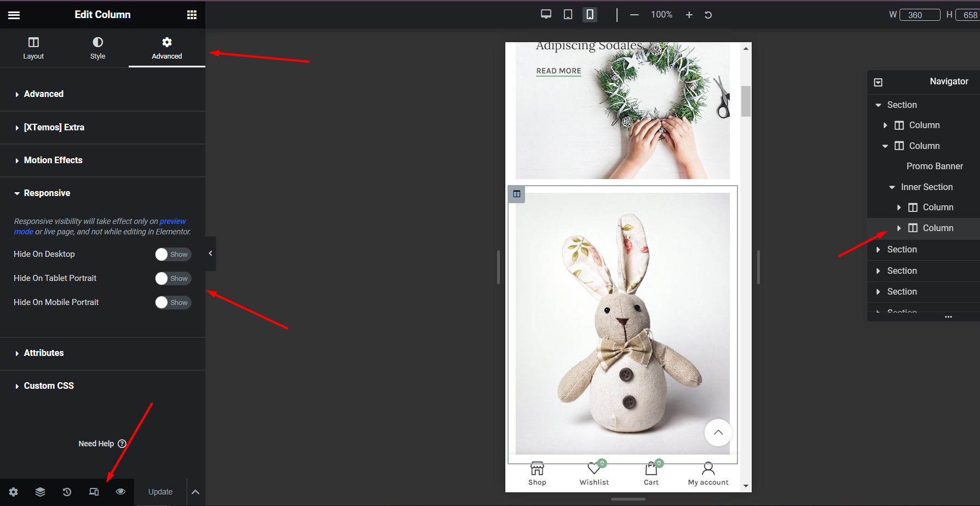Viewport: 980px width, 506px height.
Task: Open the widgets grid icon
Action: (192, 15)
